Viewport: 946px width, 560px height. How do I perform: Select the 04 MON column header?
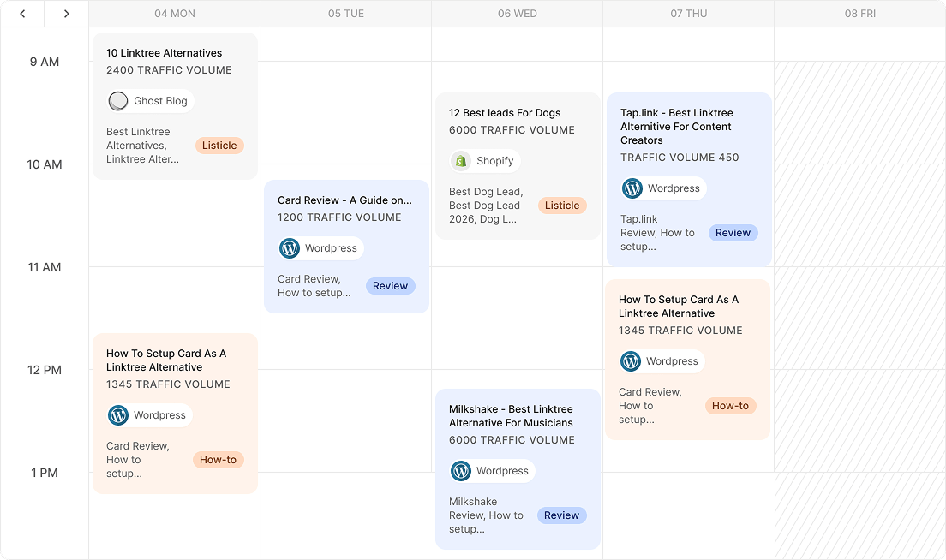coord(175,14)
